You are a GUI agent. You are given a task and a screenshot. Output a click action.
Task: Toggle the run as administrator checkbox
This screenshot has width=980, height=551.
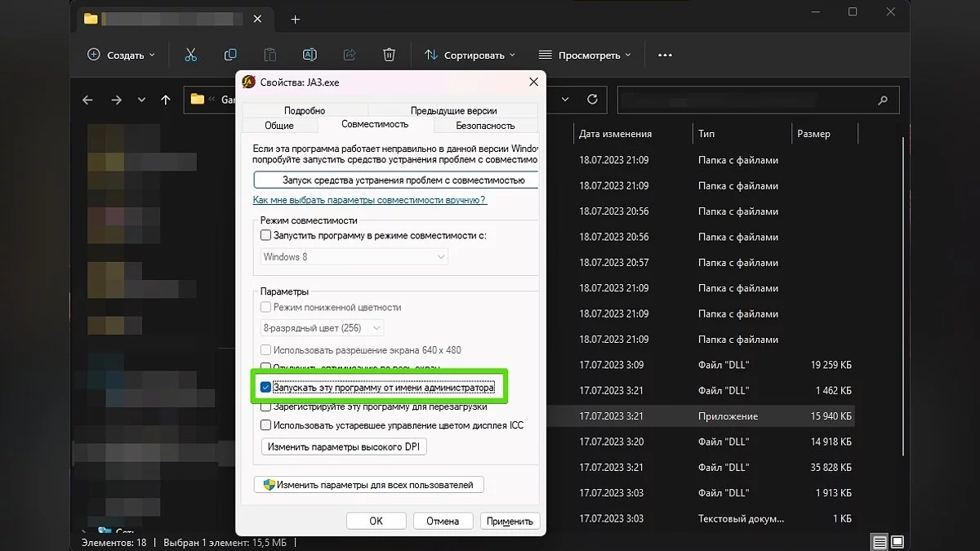pyautogui.click(x=265, y=387)
